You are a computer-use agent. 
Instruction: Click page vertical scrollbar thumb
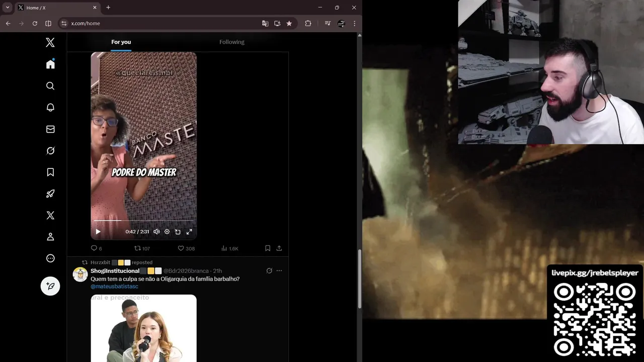pos(360,279)
